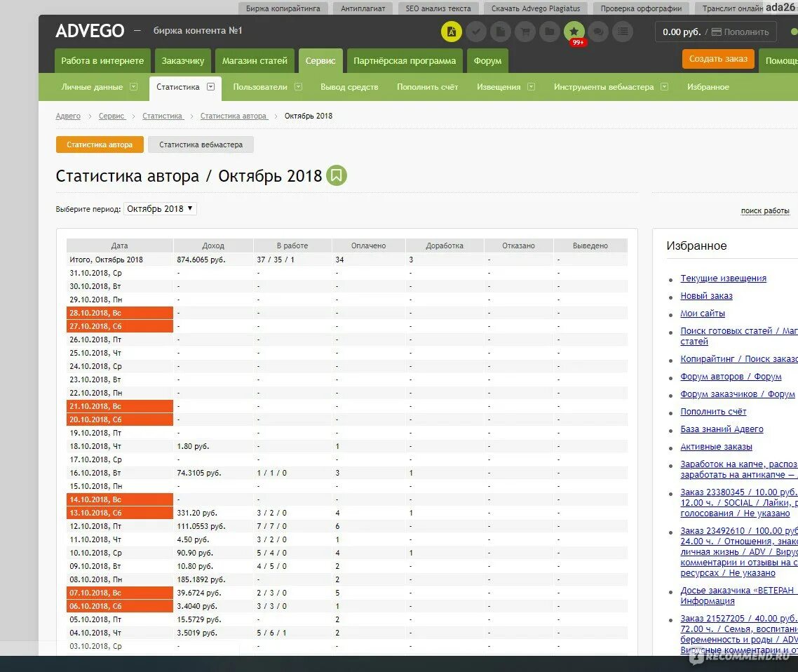Click the Создать заказ button
Screen dimensions: 798x672
tap(718, 59)
